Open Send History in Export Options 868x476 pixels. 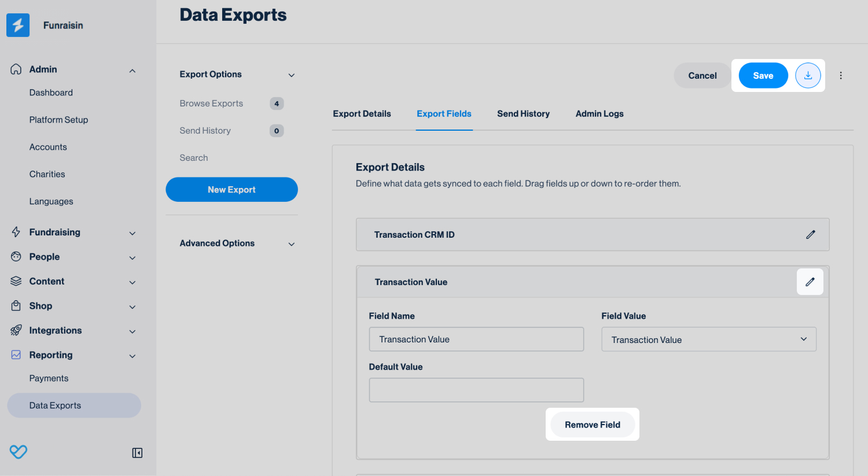[205, 131]
